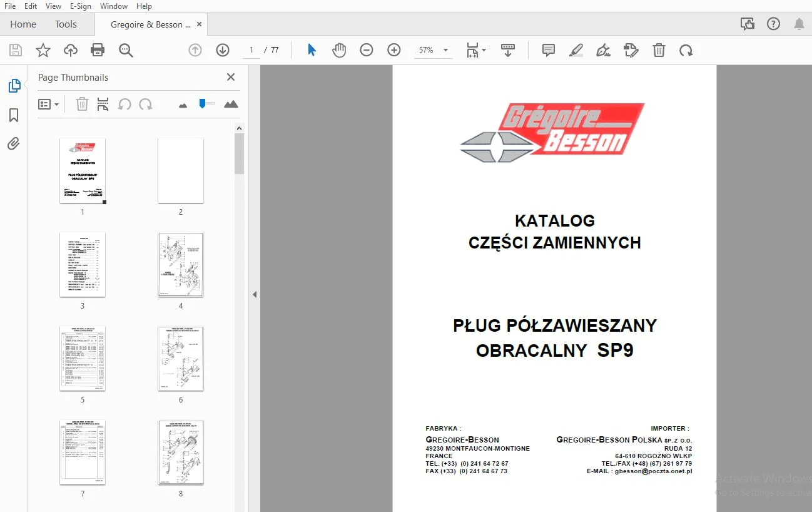Select the page 7 thumbnail
This screenshot has height=512, width=812.
pyautogui.click(x=83, y=453)
